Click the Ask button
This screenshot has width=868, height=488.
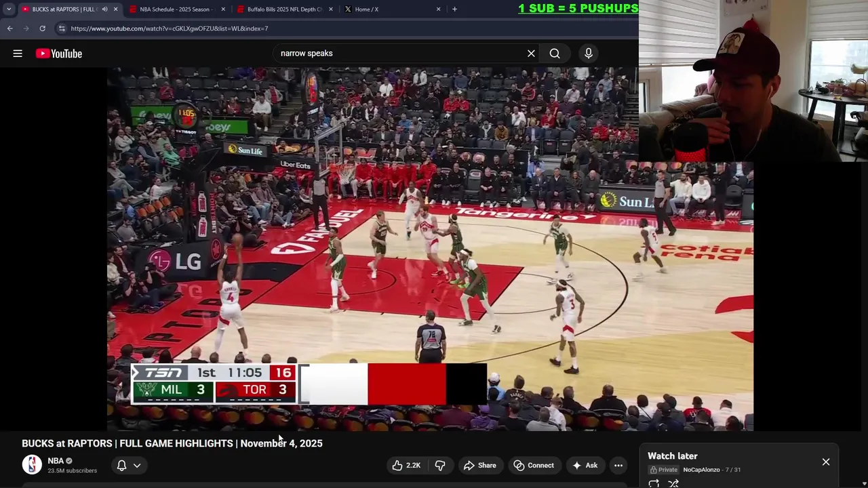pyautogui.click(x=585, y=465)
